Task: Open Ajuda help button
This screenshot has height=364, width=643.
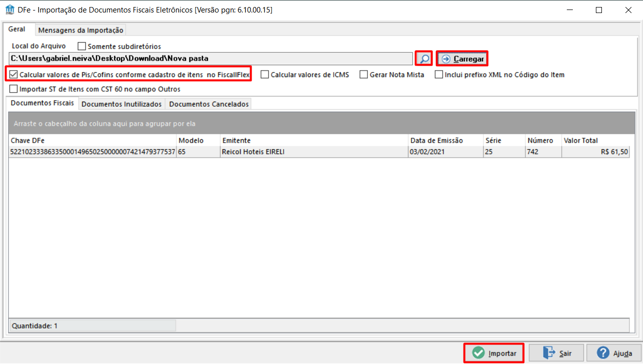Action: [614, 353]
